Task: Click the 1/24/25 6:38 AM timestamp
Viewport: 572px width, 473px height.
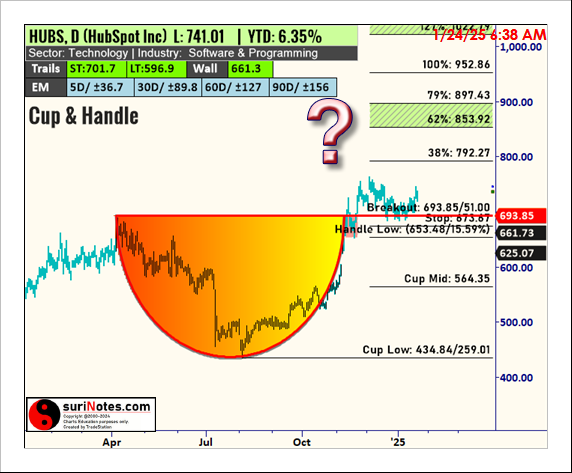Action: 490,35
